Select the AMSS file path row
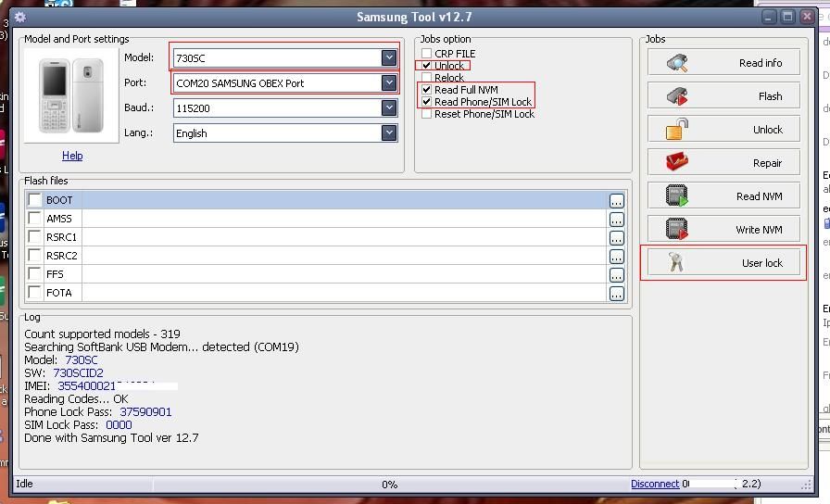The width and height of the screenshot is (830, 504). [344, 219]
